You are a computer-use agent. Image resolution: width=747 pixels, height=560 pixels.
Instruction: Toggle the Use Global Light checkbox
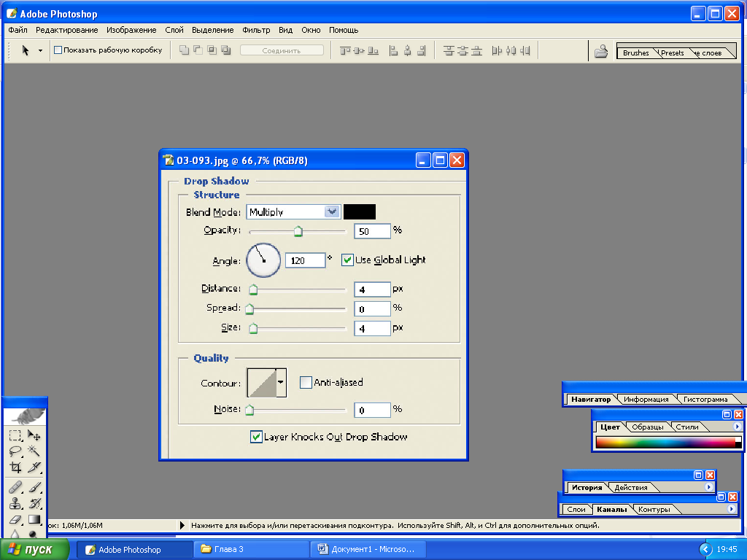point(347,260)
